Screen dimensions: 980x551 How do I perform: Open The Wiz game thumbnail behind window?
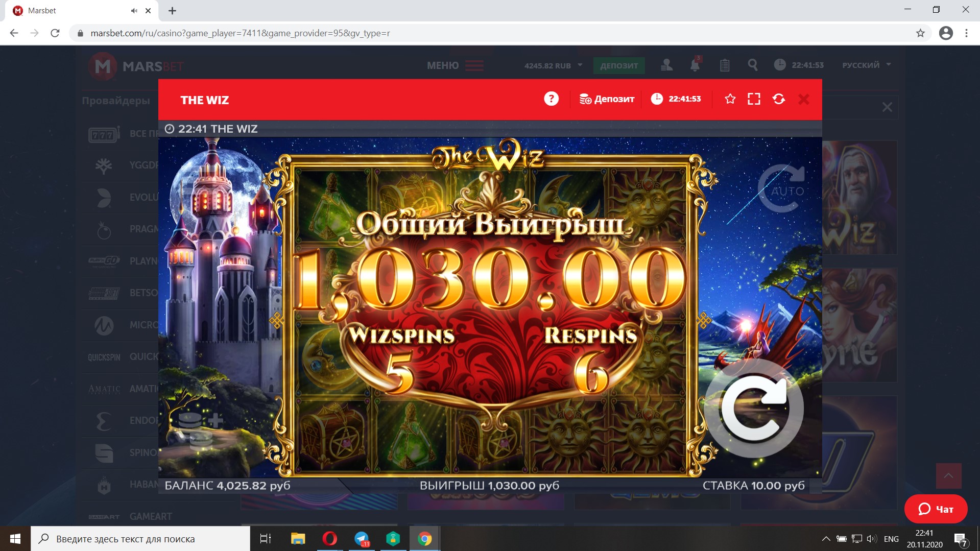pos(859,197)
